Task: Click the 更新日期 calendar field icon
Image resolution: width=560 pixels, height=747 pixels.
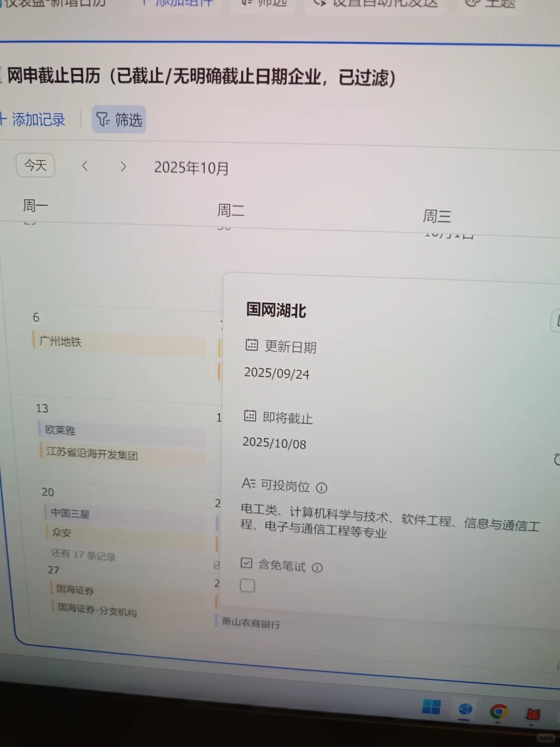Action: click(251, 344)
